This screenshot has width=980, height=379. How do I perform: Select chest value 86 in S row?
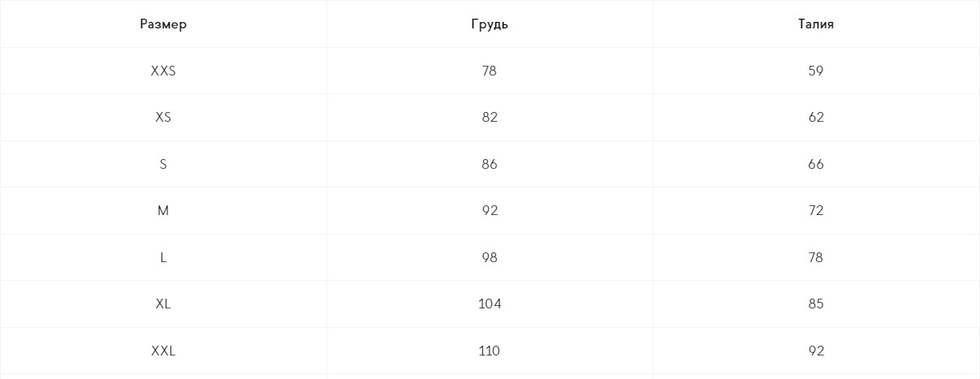[x=490, y=165]
